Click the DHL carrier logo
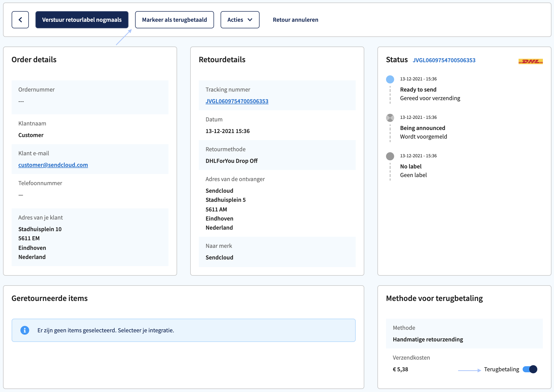This screenshot has width=554, height=392. click(x=530, y=61)
